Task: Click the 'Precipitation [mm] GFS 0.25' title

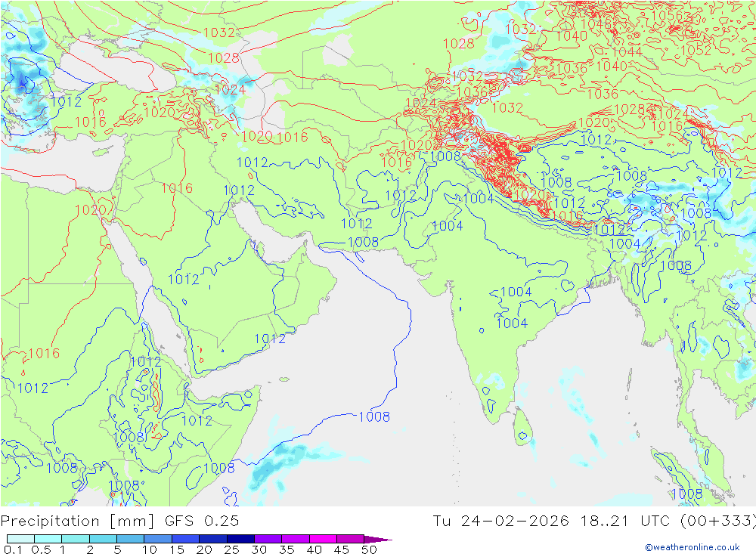Action: pos(119,521)
